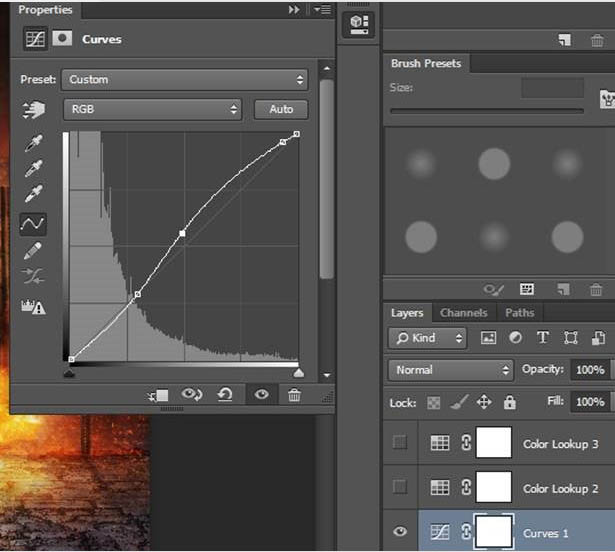Viewport: 615px width, 552px height.
Task: Open preset folder icon beside Size
Action: (x=607, y=99)
